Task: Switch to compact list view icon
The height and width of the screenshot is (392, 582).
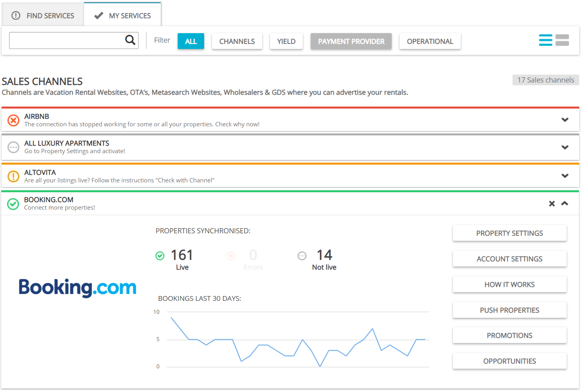Action: (545, 40)
